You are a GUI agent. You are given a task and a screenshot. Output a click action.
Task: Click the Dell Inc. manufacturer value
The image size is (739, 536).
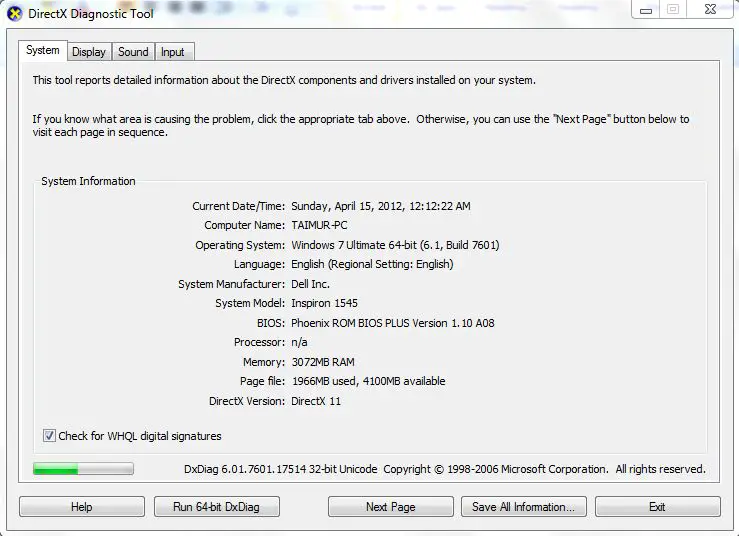[310, 284]
